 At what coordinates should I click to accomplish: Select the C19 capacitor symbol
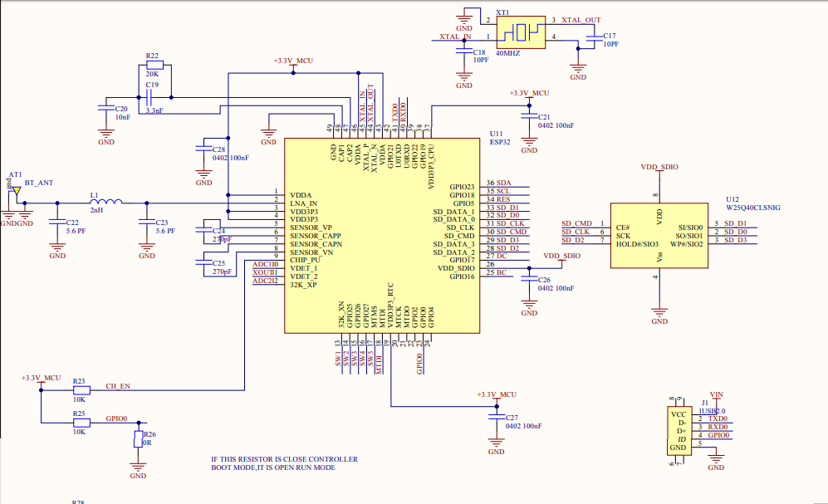149,97
